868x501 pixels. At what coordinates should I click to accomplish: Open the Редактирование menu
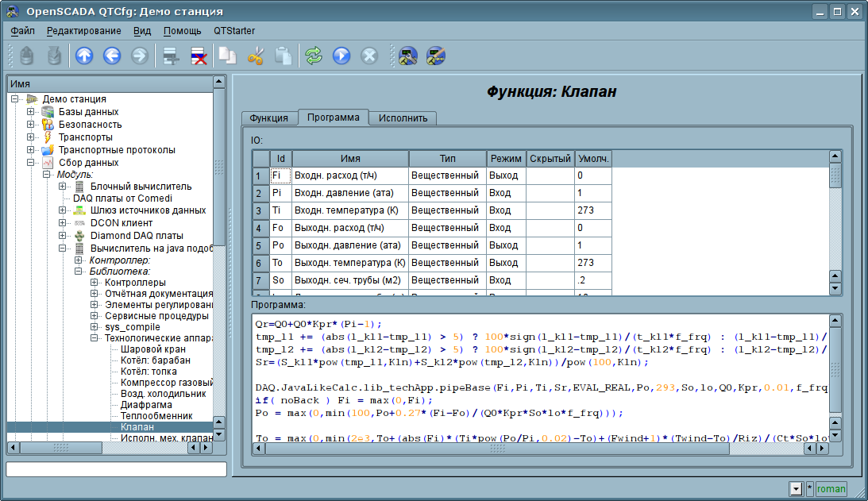(x=83, y=31)
